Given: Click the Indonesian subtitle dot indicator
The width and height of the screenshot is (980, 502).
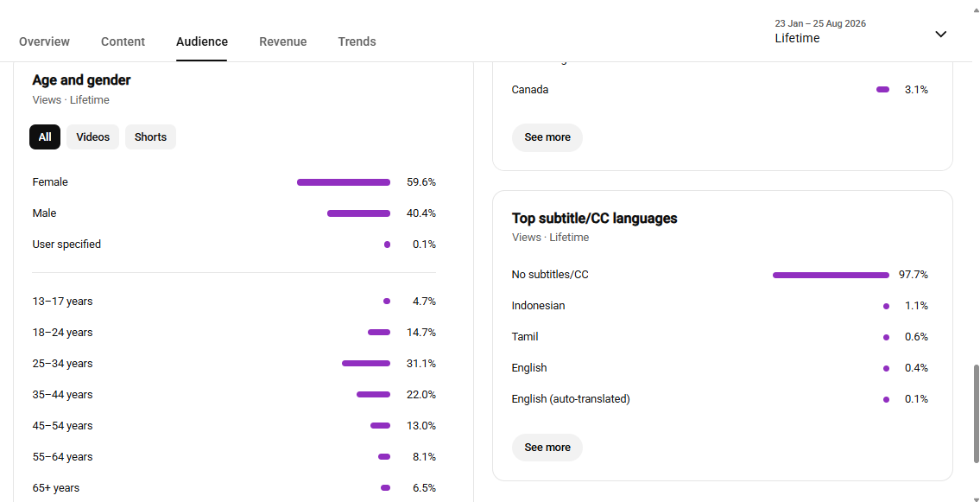Looking at the screenshot, I should pos(886,307).
